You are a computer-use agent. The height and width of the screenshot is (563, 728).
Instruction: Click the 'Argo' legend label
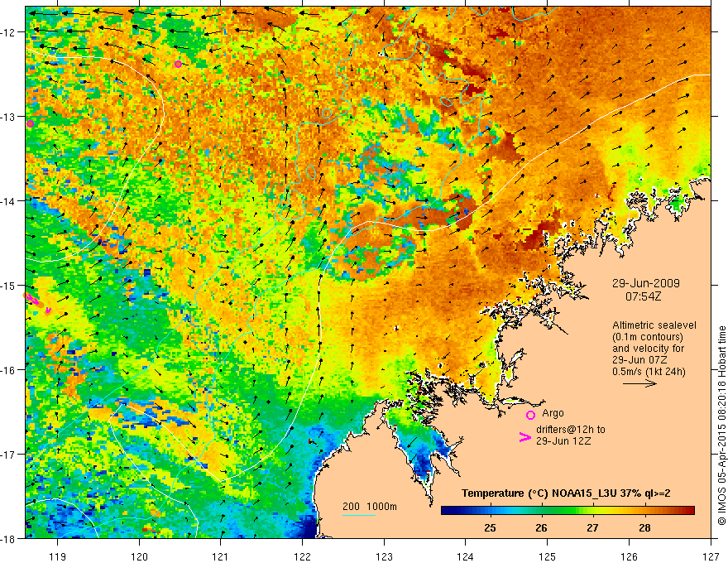553,413
